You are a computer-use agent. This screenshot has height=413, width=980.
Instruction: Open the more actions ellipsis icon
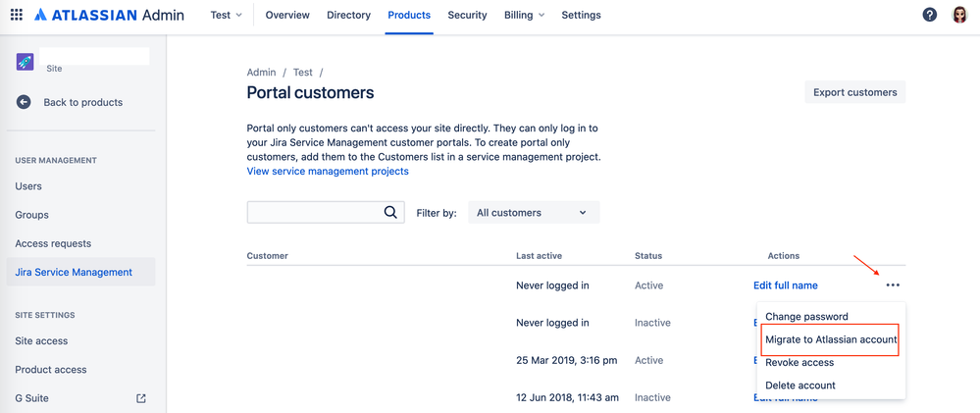[893, 285]
